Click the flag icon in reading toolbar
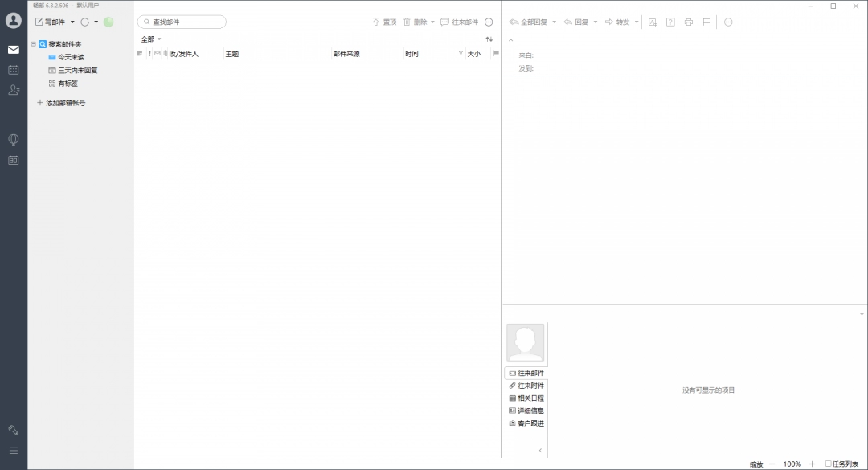The height and width of the screenshot is (470, 868). click(x=707, y=22)
